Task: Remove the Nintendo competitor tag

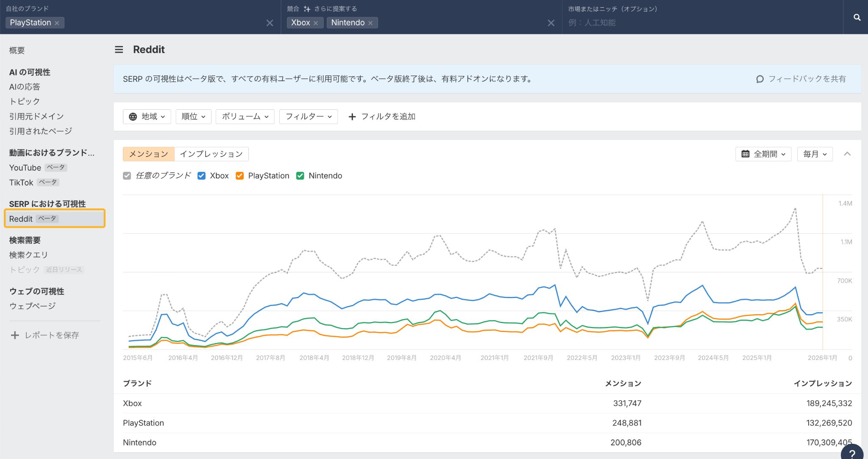Action: click(x=370, y=23)
